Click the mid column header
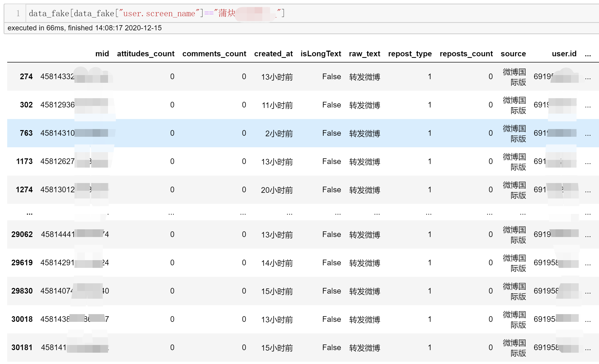The width and height of the screenshot is (599, 364). 102,54
